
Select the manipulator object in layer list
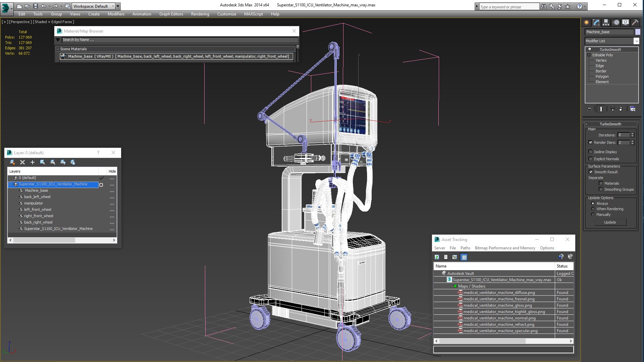(34, 203)
